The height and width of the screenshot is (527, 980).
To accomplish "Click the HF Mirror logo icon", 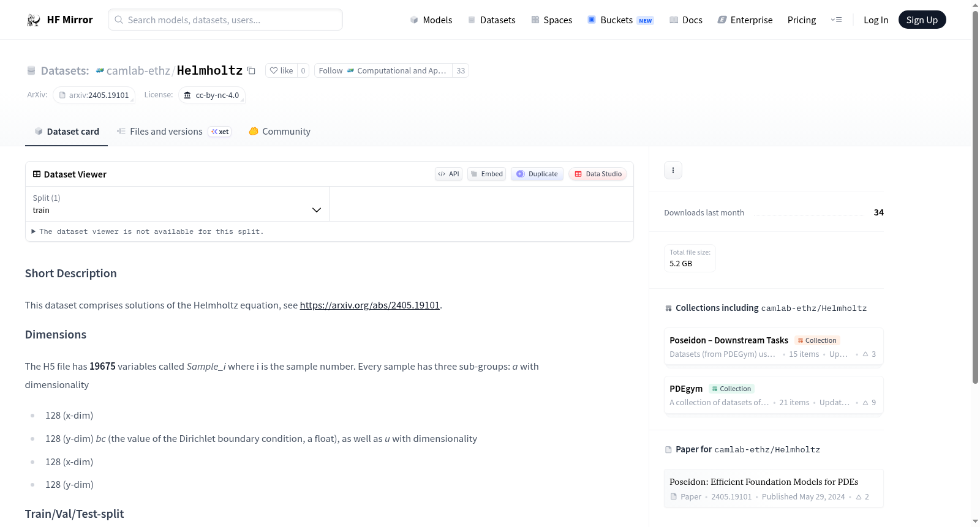I will click(34, 20).
